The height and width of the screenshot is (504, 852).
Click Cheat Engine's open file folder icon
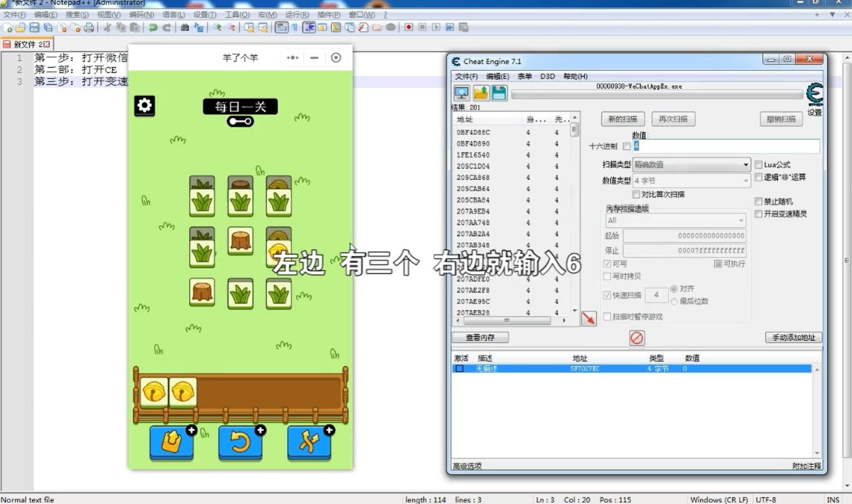click(x=481, y=93)
